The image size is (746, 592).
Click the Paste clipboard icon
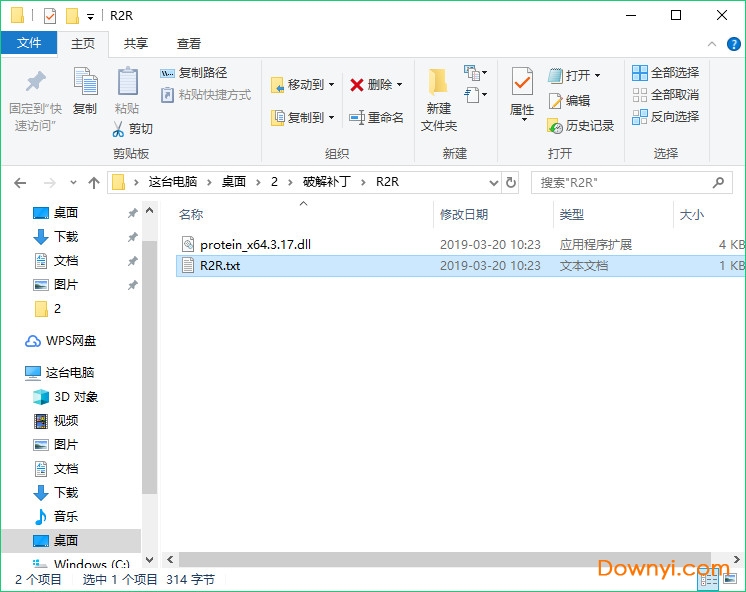point(127,81)
